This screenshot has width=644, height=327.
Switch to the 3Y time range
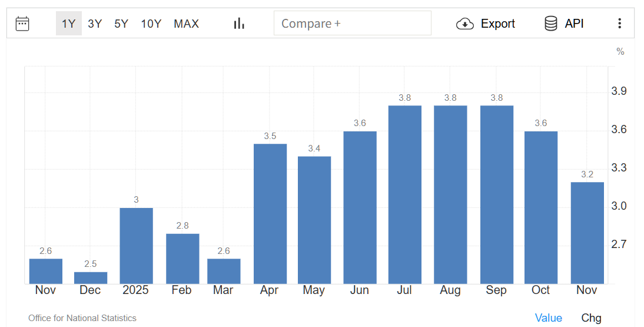coord(95,24)
